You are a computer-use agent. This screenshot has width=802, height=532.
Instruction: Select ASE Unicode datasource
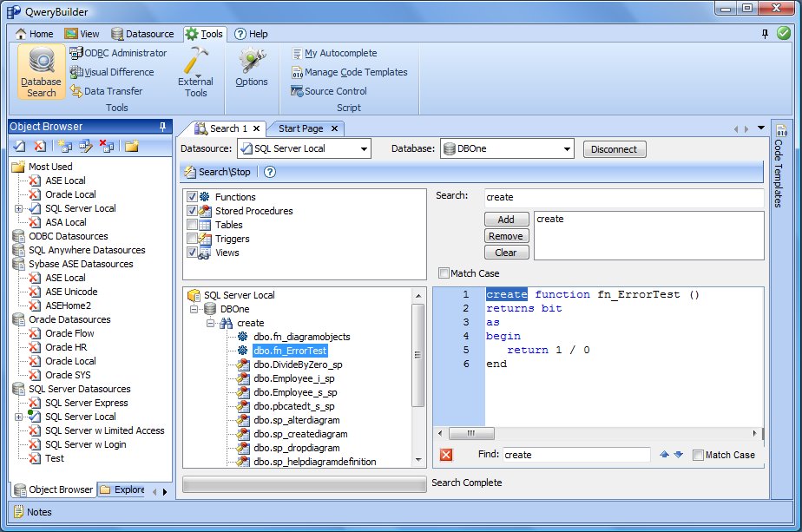(71, 291)
